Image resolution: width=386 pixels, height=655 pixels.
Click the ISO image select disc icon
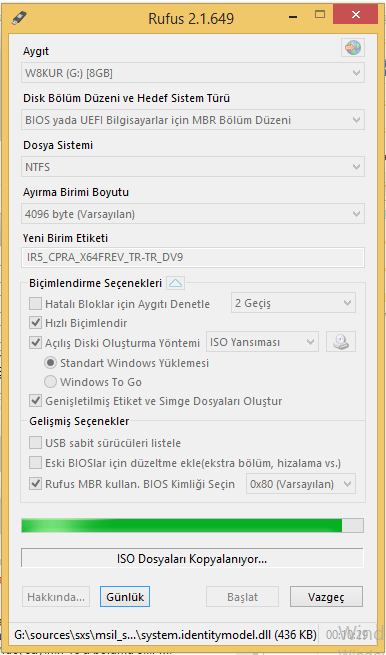pyautogui.click(x=340, y=342)
